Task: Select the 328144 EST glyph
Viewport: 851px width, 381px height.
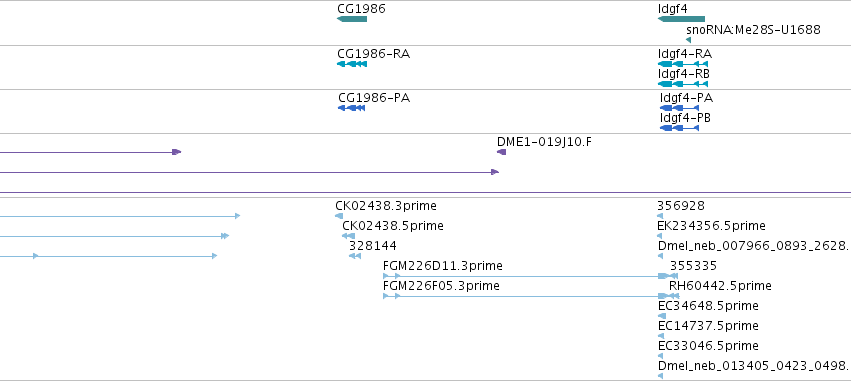Action: click(x=354, y=256)
